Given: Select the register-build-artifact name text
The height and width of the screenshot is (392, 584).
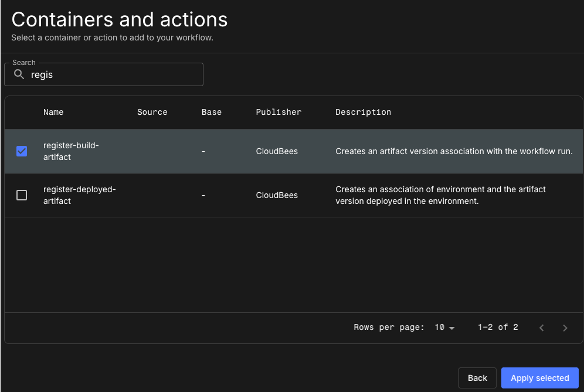Looking at the screenshot, I should (x=71, y=151).
